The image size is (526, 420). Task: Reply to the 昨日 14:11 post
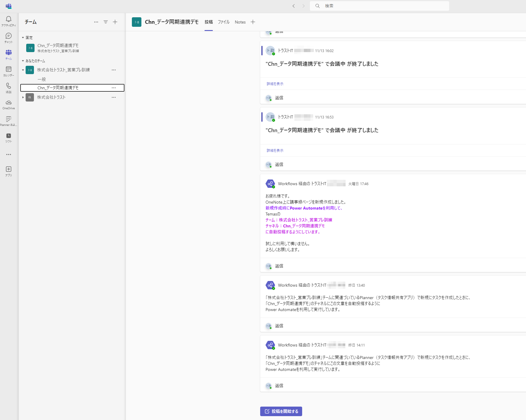pyautogui.click(x=279, y=386)
